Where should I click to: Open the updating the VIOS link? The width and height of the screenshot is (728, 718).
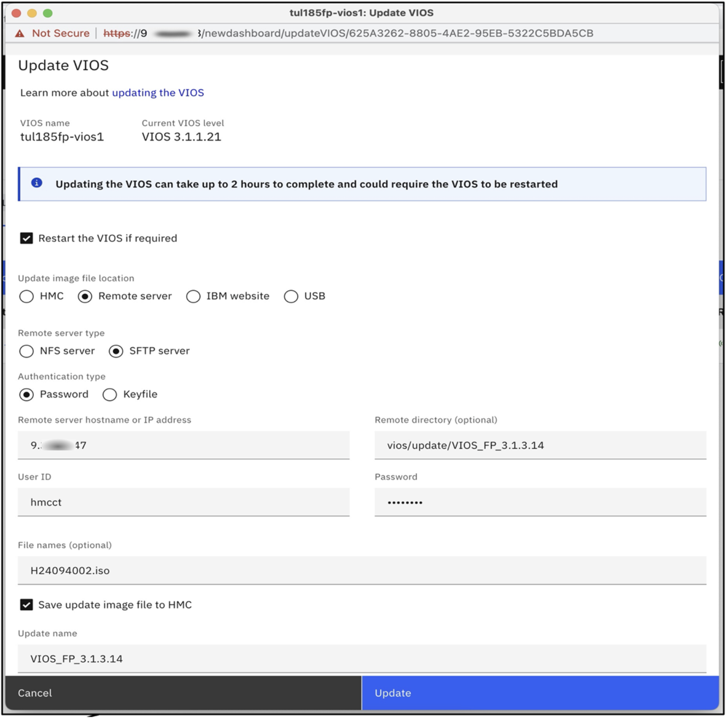click(x=158, y=93)
